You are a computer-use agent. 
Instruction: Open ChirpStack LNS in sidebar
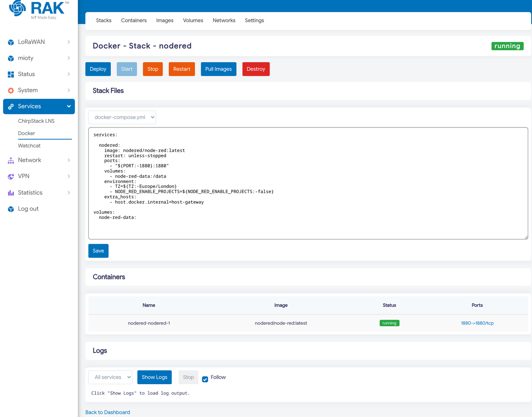tap(36, 121)
